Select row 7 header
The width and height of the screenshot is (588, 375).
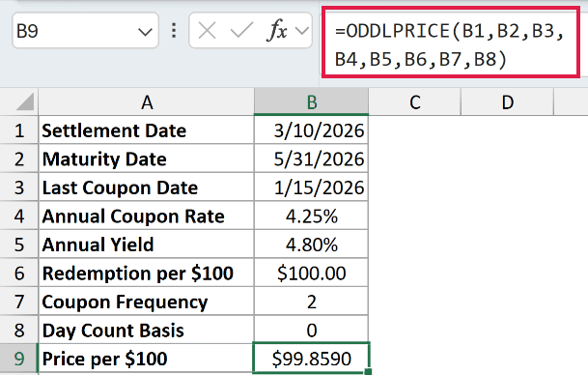click(19, 302)
